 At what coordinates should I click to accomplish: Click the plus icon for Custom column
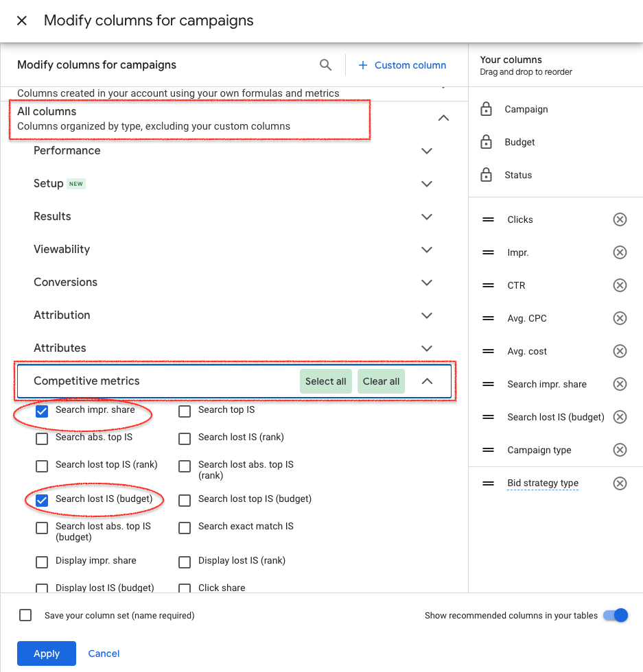pos(363,65)
